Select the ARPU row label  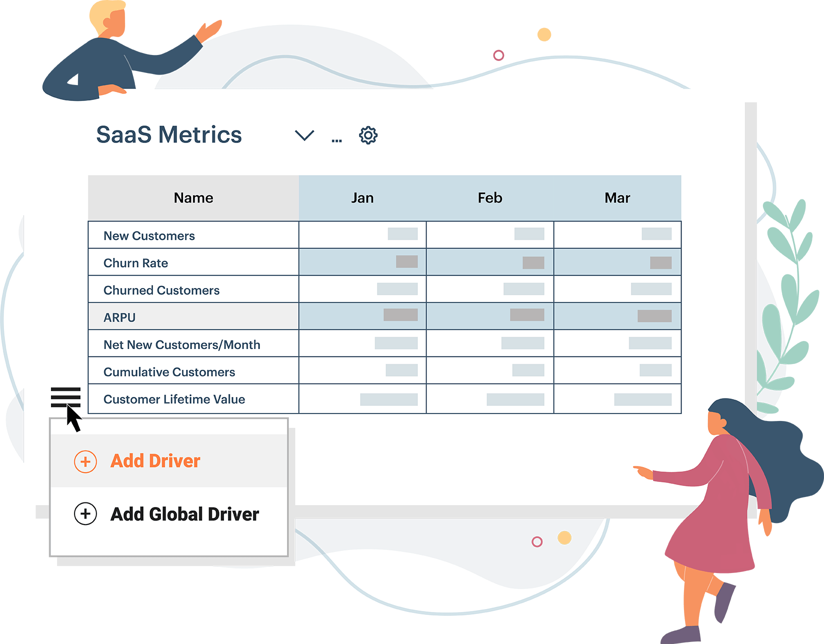(119, 317)
